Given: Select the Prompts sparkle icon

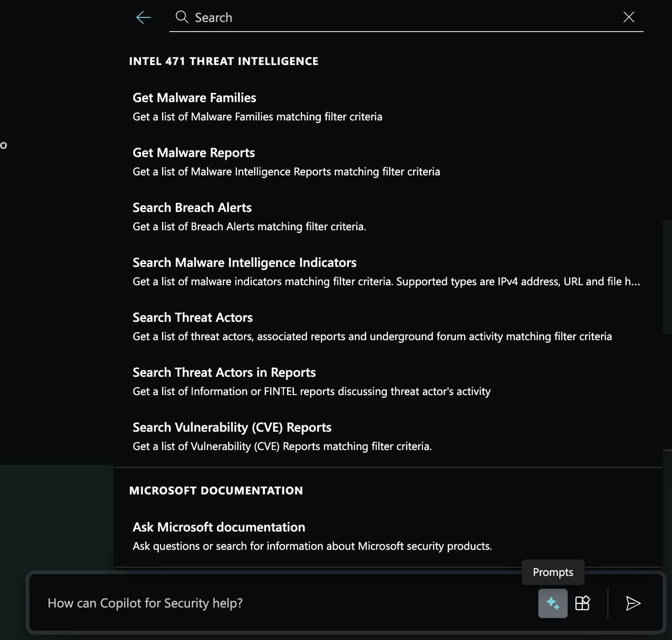Looking at the screenshot, I should 553,603.
